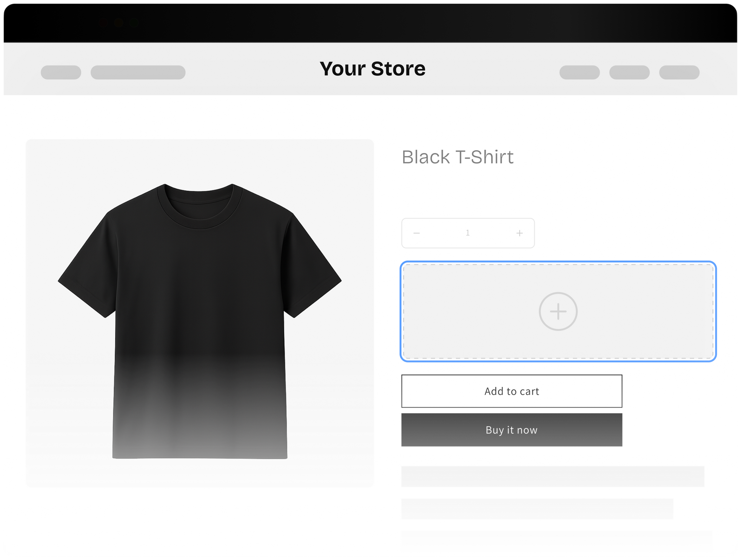Viewport: 741px width, 560px height.
Task: Click the dim yellow window dot
Action: pos(119,23)
